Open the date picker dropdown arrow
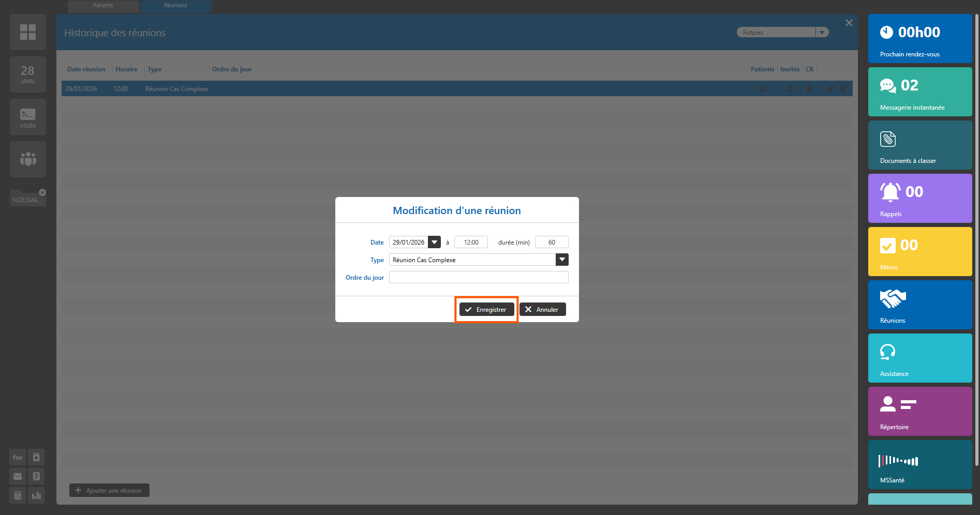 435,242
